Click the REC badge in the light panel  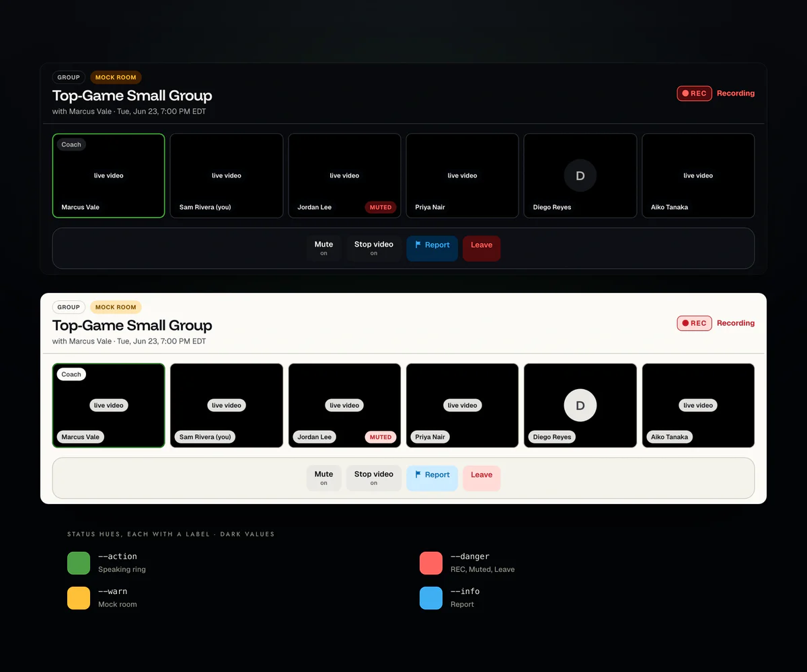(694, 323)
